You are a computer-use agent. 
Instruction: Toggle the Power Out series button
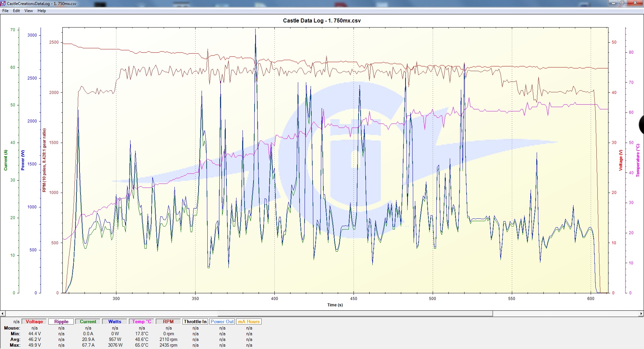(222, 321)
